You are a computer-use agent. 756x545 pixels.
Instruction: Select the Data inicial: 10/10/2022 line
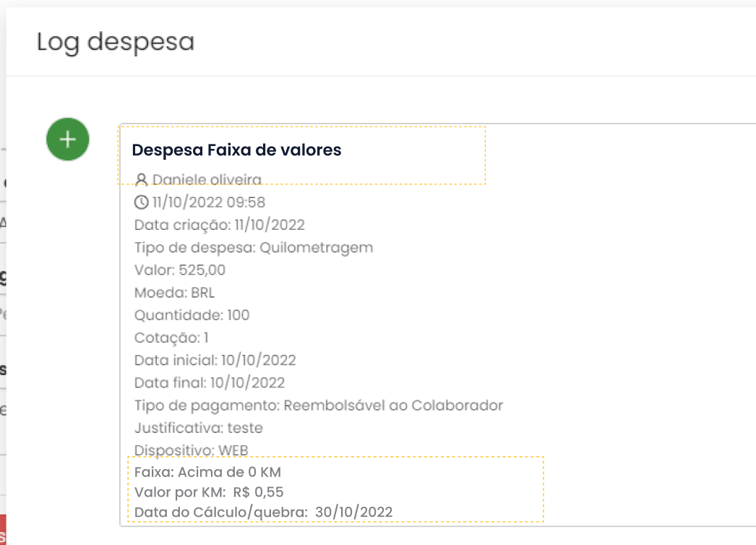[x=215, y=360]
